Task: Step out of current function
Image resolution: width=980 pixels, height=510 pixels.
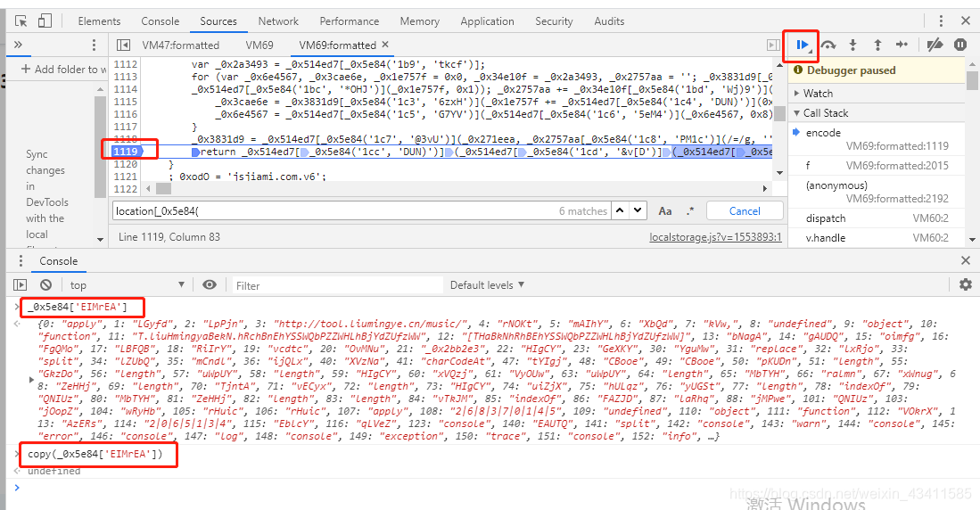Action: [x=877, y=45]
